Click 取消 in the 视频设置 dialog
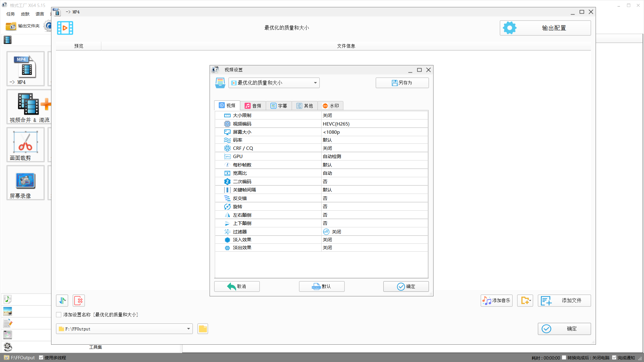The width and height of the screenshot is (644, 362). point(237,286)
